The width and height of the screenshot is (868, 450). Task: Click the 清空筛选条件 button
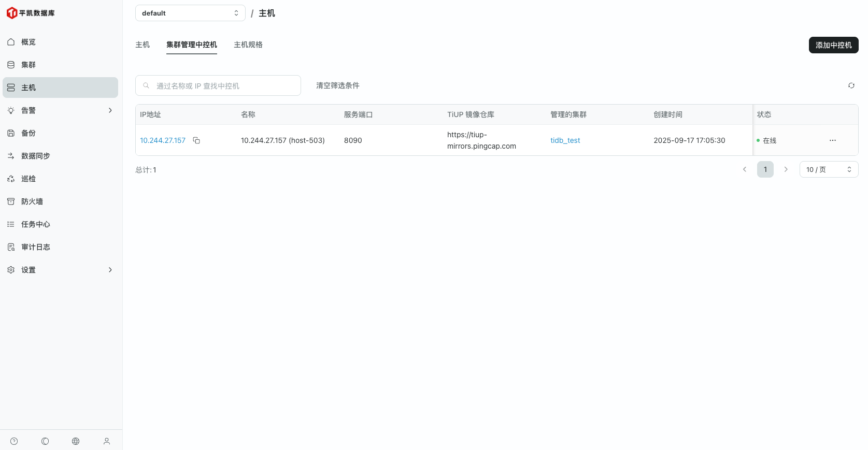(x=337, y=85)
